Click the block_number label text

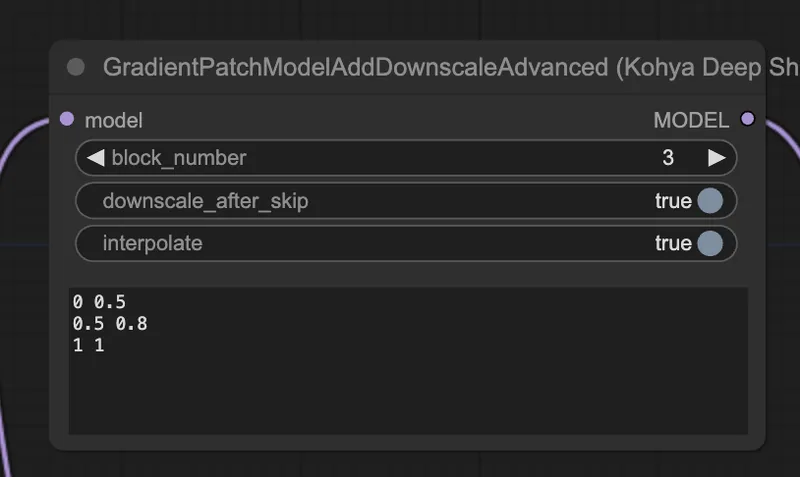click(179, 158)
